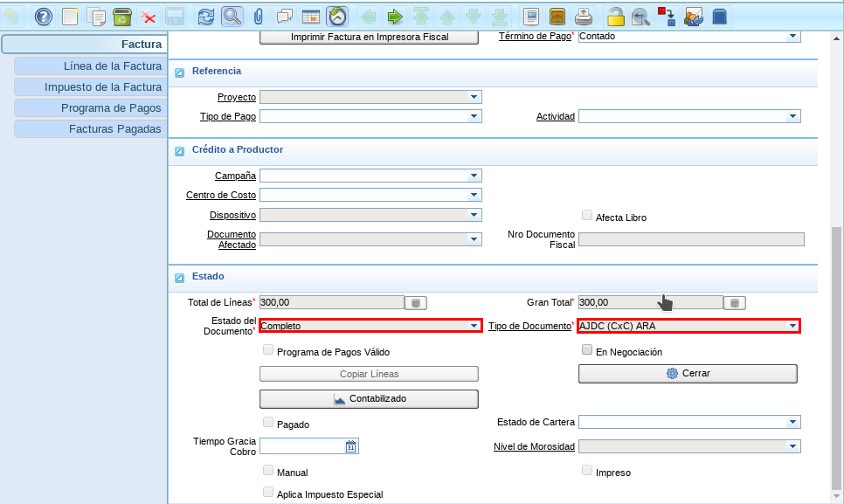844x504 pixels.
Task: Switch to Programa de Pagos tab
Action: pos(91,108)
